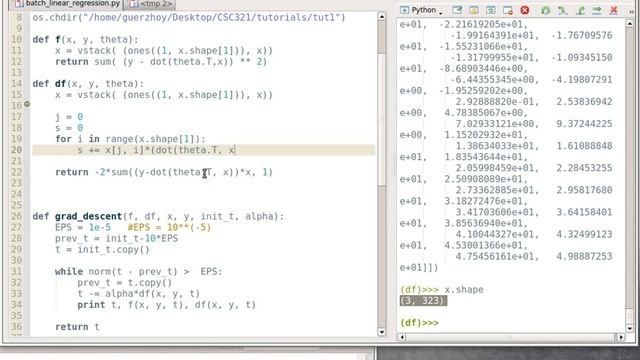
Task: Click the shell value 1.15202932e+01
Action: pos(484,135)
